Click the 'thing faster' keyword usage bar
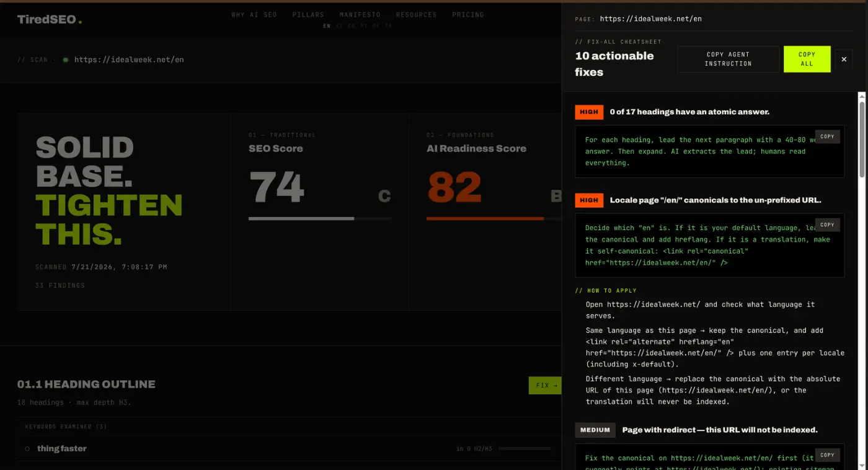Image resolution: width=868 pixels, height=470 pixels. [x=525, y=448]
